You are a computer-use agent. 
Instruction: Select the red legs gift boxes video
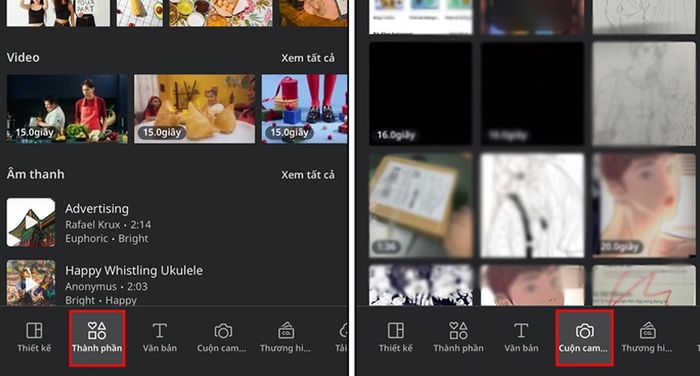coord(304,109)
